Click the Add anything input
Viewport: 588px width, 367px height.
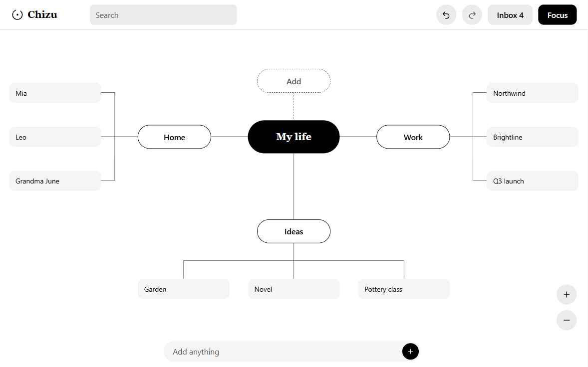click(283, 351)
